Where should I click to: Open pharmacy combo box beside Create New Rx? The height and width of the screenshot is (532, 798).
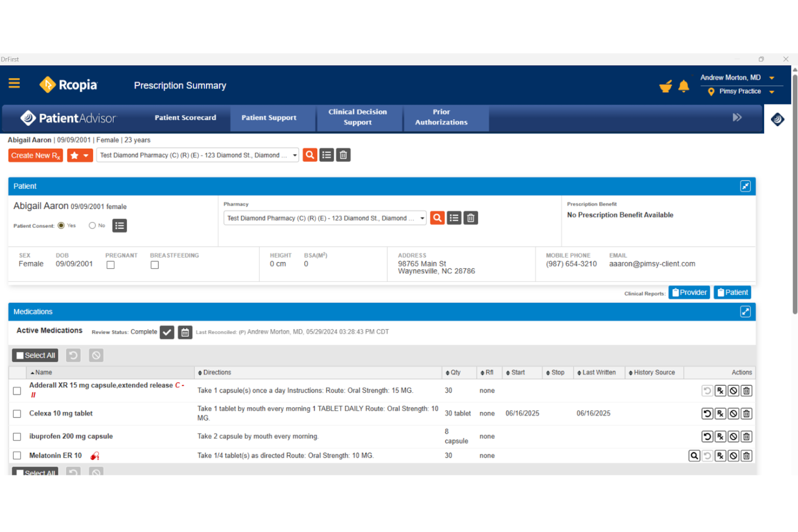[x=197, y=155]
